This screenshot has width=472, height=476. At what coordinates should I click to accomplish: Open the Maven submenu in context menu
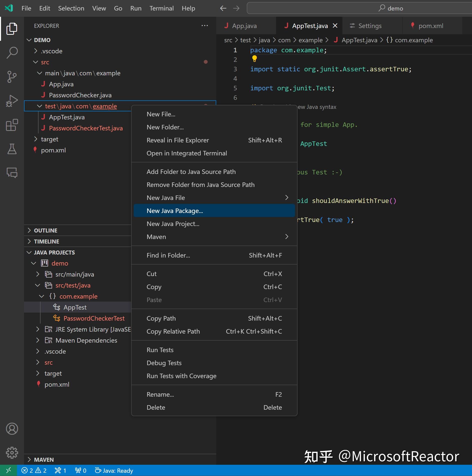point(214,237)
